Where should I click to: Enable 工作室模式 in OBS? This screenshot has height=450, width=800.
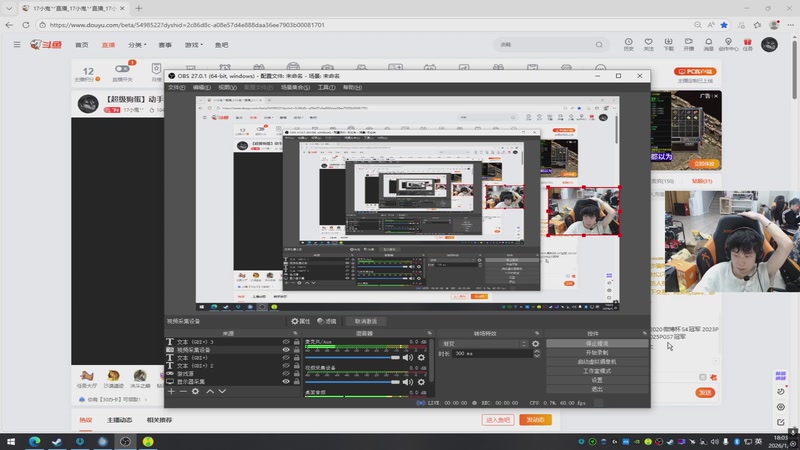(597, 371)
